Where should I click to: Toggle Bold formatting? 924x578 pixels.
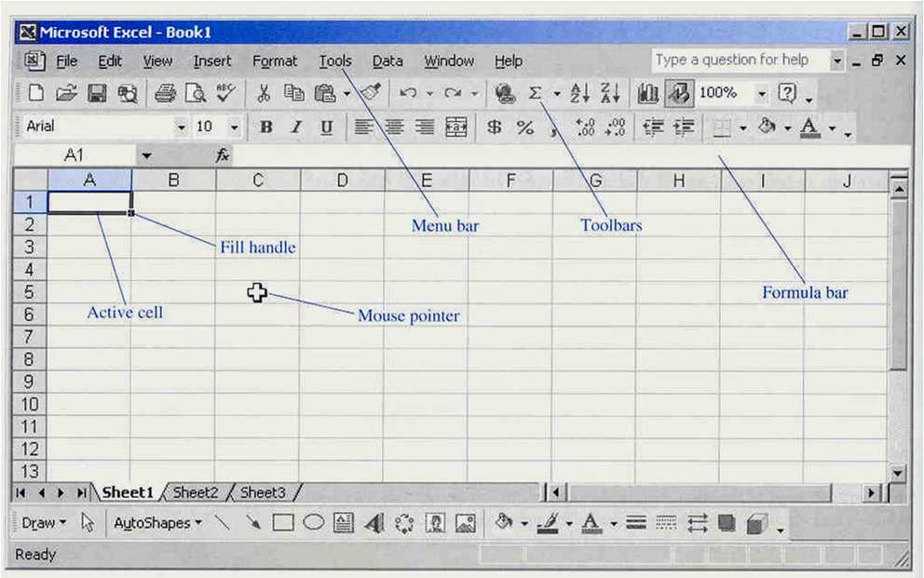(266, 127)
